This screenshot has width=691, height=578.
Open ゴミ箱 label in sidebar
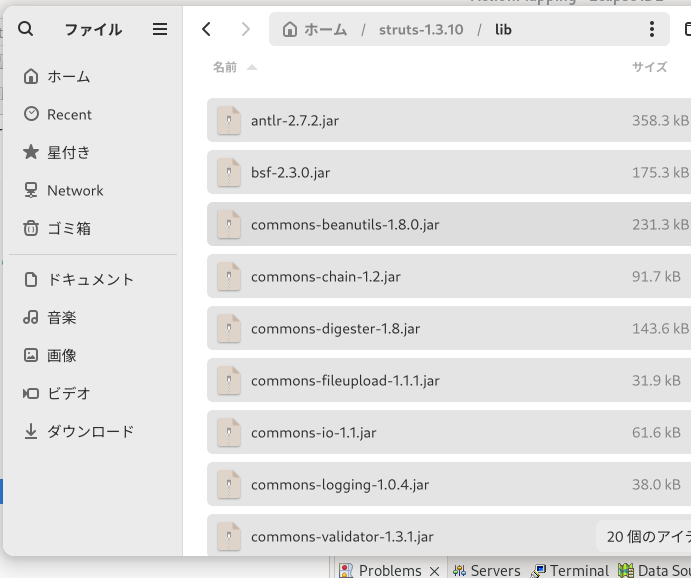pos(69,228)
